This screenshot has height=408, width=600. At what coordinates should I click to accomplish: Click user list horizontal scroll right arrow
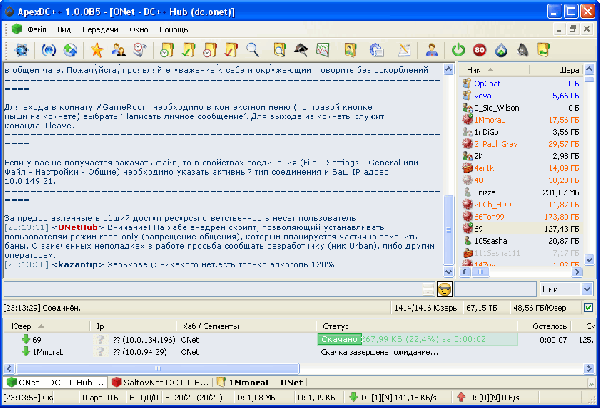[x=577, y=272]
